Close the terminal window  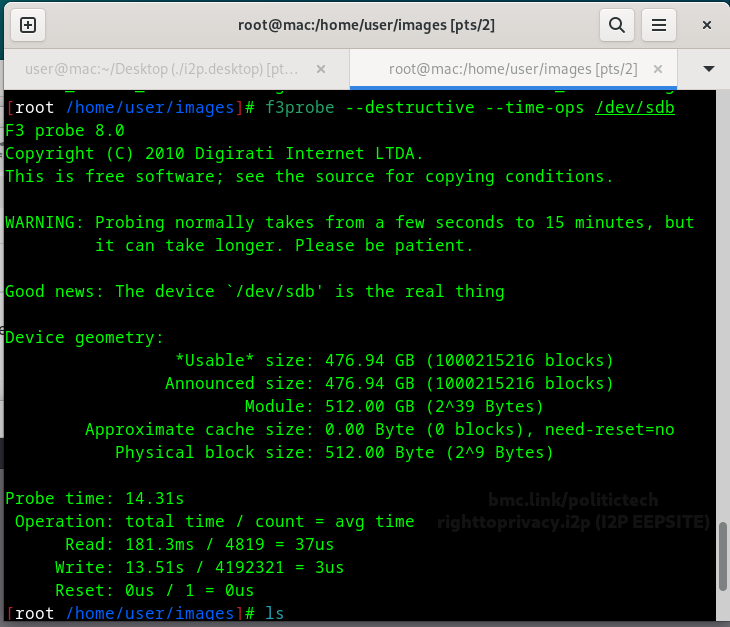pos(707,25)
